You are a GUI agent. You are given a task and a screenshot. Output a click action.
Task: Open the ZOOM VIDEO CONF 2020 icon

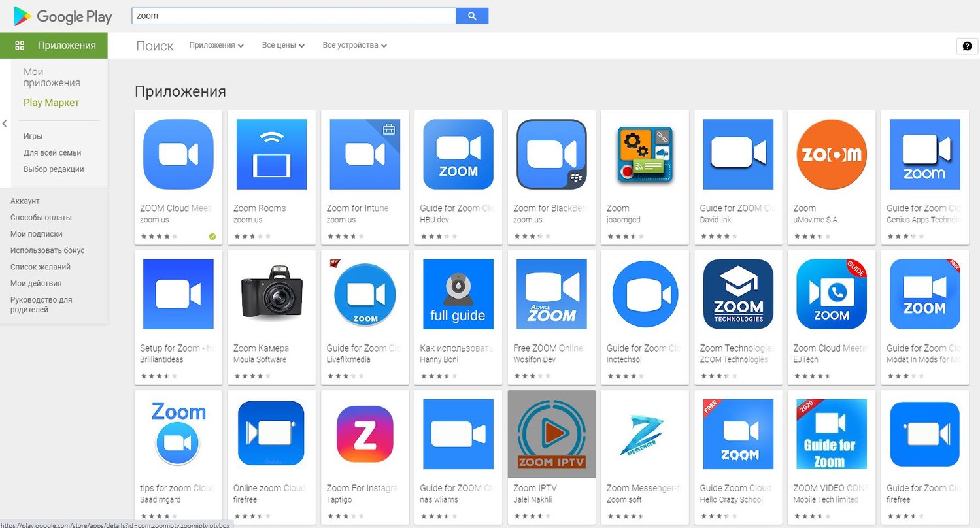coord(832,434)
